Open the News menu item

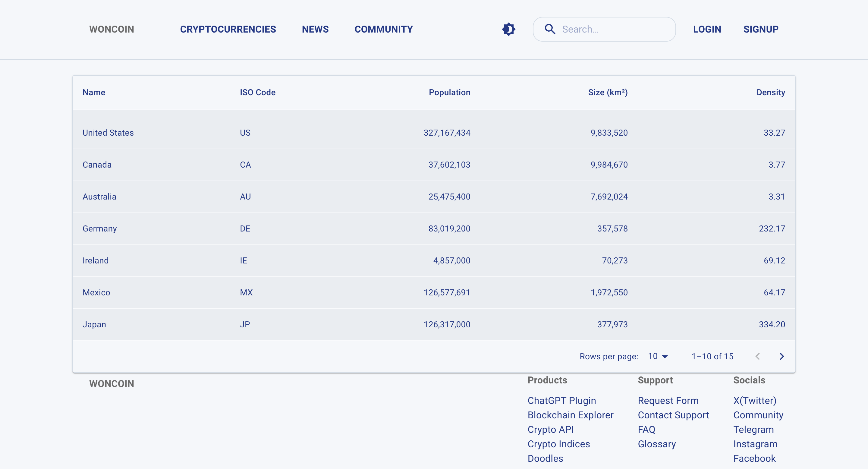[315, 29]
